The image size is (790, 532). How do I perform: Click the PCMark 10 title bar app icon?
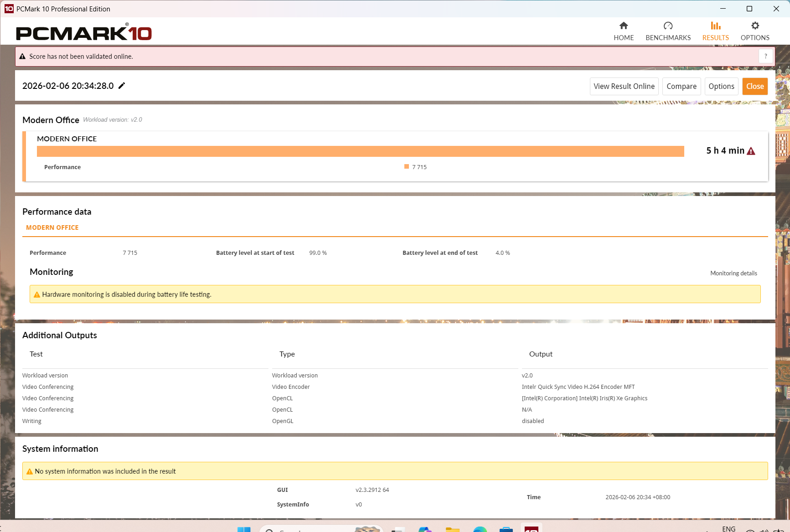click(x=9, y=9)
